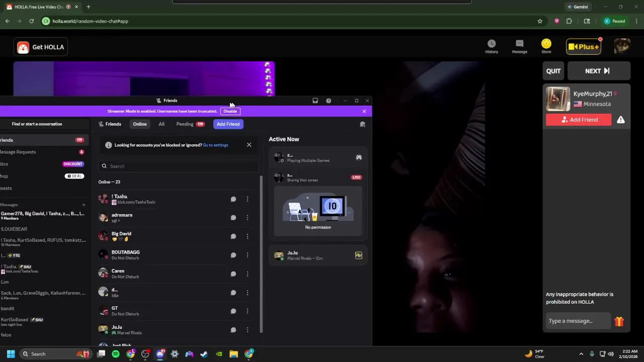Viewport: 644px width, 362px height.
Task: Open more options for Caren
Action: click(248, 274)
